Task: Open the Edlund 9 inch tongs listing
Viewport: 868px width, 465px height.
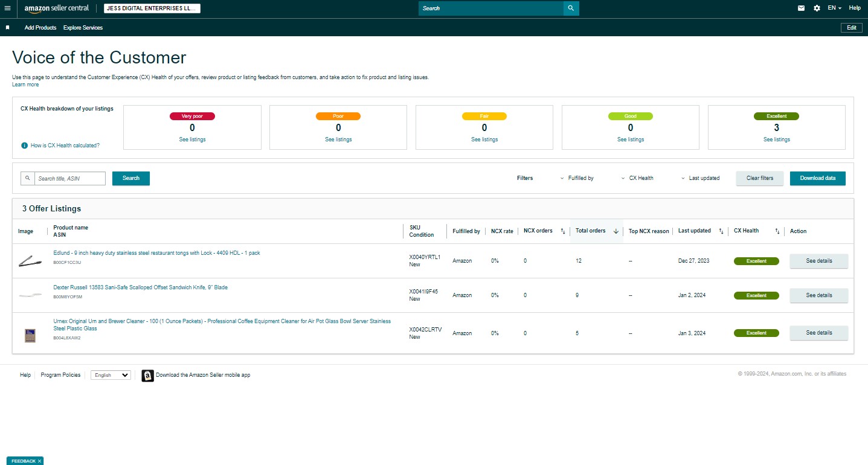Action: [x=156, y=253]
